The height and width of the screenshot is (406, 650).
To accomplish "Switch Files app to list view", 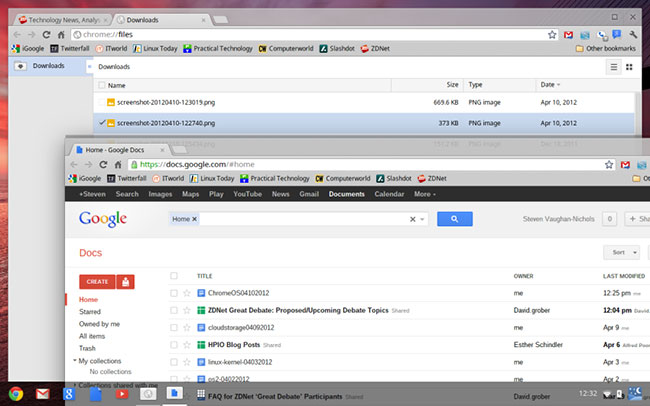I will 614,67.
